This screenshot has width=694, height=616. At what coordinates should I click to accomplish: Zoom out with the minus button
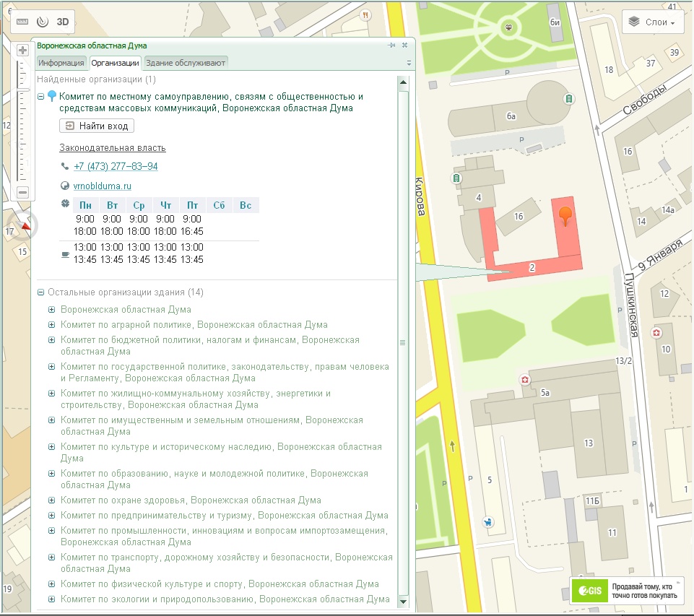click(x=22, y=192)
